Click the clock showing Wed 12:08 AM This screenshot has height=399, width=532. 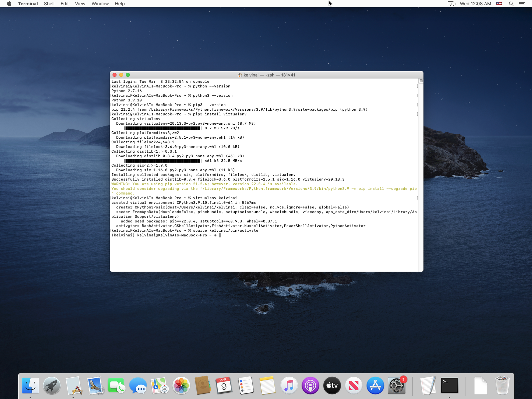click(x=475, y=4)
